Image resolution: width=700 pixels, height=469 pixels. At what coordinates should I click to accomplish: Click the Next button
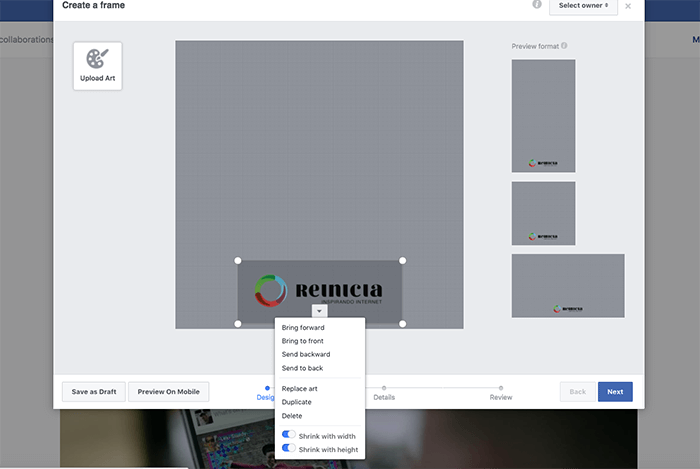tap(615, 392)
